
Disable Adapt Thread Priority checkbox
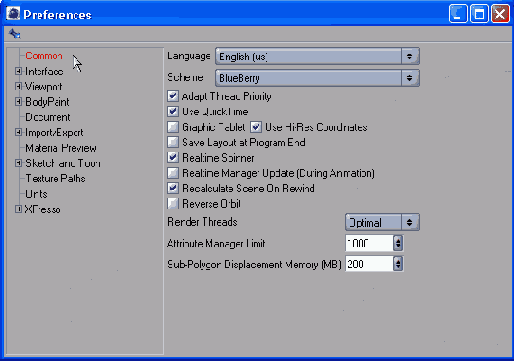coord(173,96)
